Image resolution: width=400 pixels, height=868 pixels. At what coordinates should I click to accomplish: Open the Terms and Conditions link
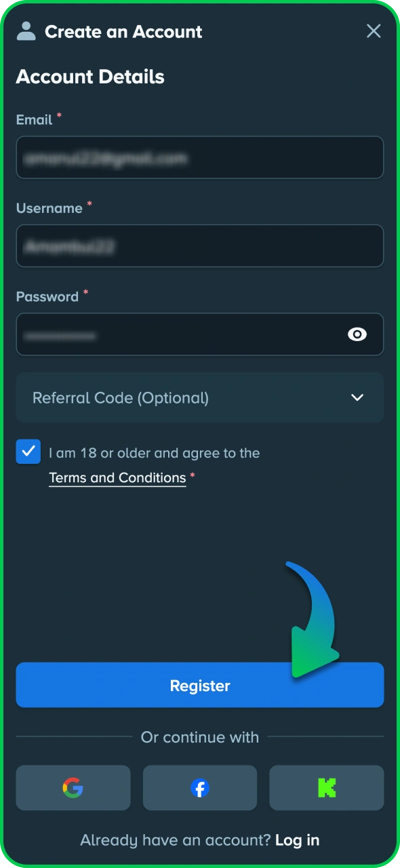tap(117, 478)
